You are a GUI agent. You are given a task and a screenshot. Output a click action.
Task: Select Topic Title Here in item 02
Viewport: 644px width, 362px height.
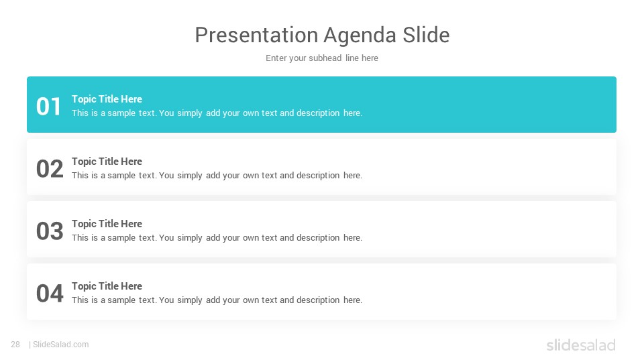coord(107,162)
